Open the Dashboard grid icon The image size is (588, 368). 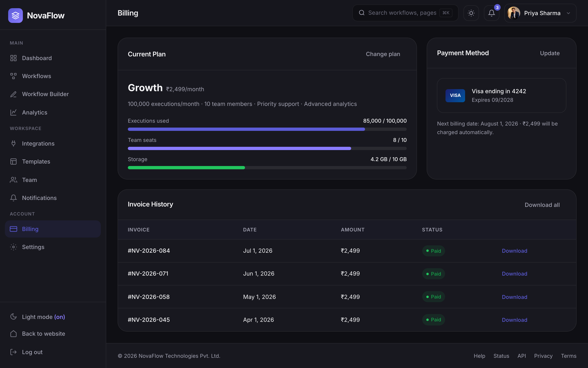pyautogui.click(x=13, y=58)
